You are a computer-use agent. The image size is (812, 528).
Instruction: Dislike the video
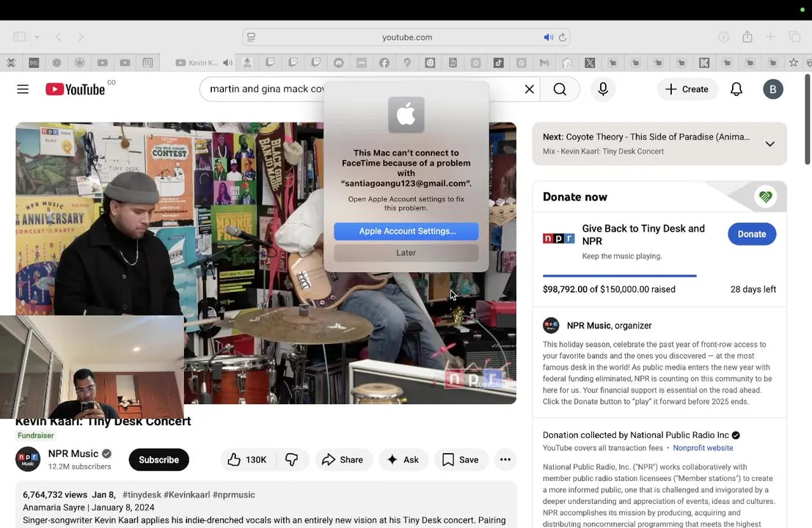(292, 460)
